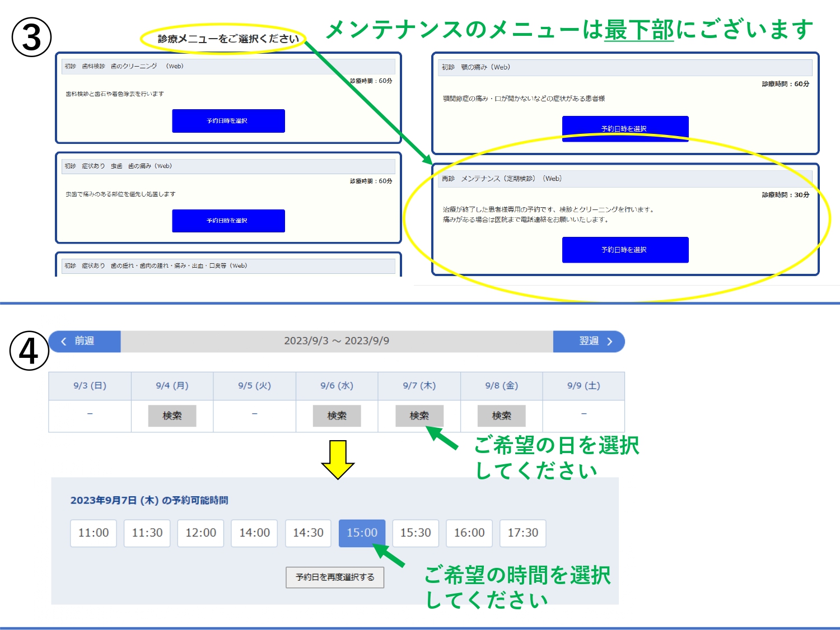Click 予約日時を選択 for メンテナンス(定期検診)
The height and width of the screenshot is (630, 840).
[625, 250]
